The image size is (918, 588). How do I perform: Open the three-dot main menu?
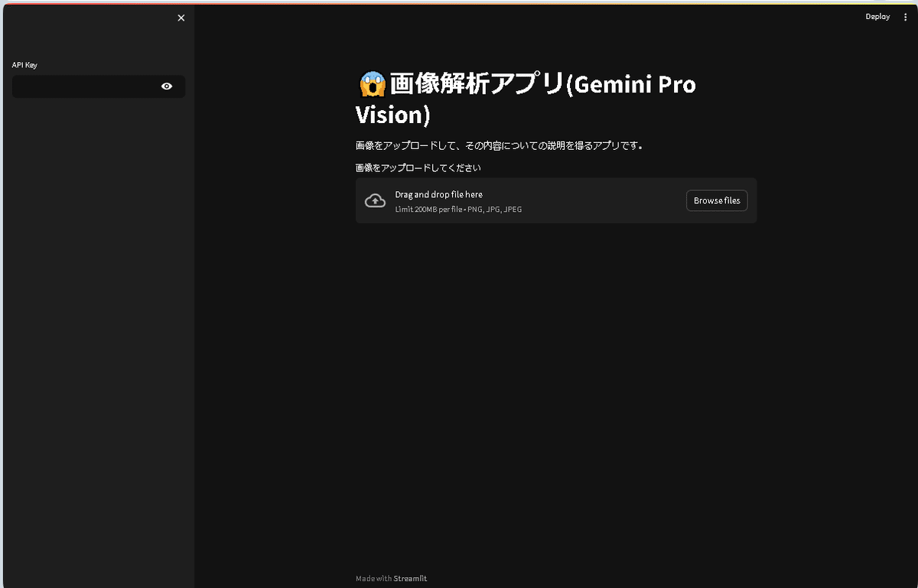(x=906, y=17)
